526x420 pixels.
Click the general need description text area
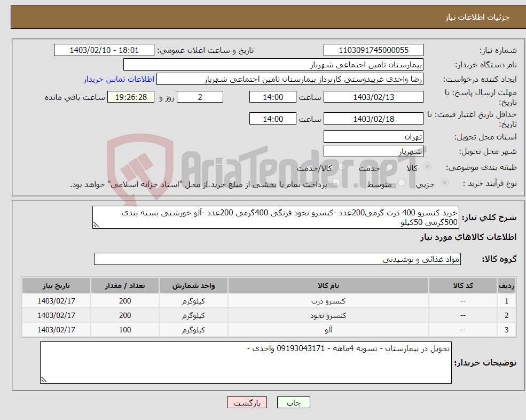[276, 217]
